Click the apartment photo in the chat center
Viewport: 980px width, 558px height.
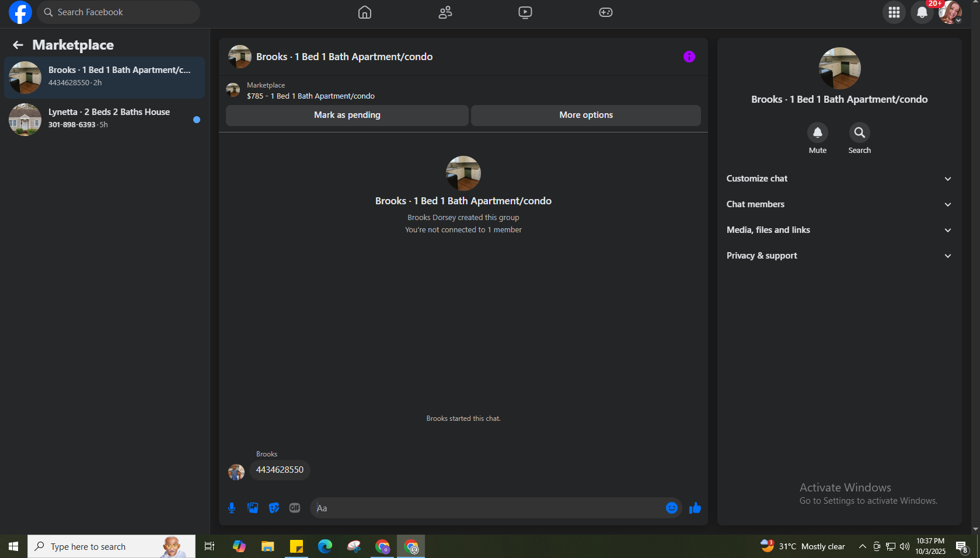tap(463, 173)
